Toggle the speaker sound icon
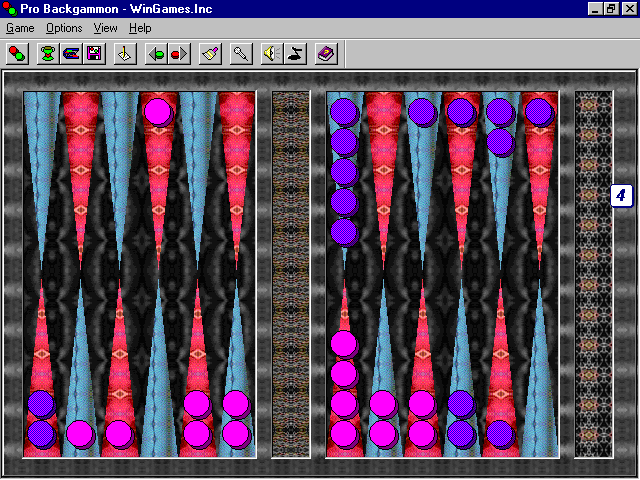This screenshot has width=640, height=480. coord(271,54)
